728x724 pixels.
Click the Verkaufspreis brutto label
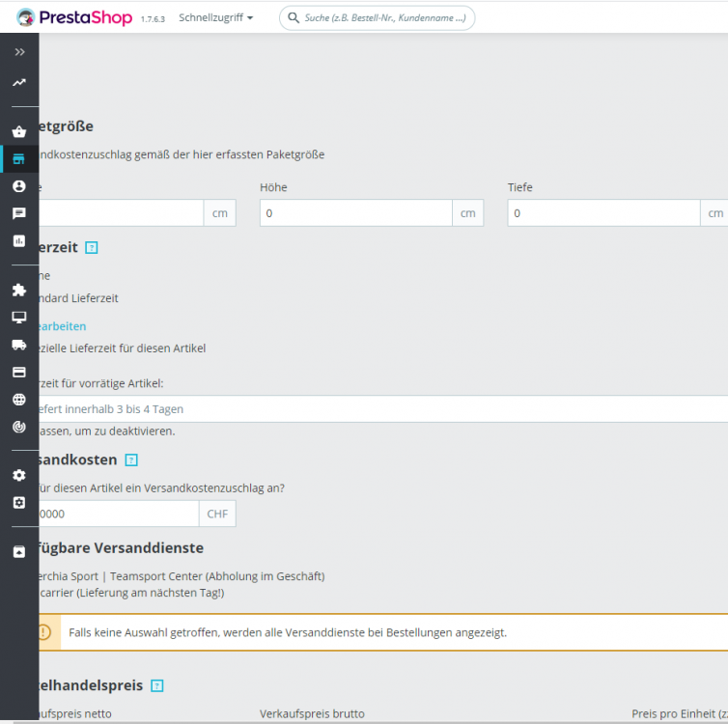[312, 713]
